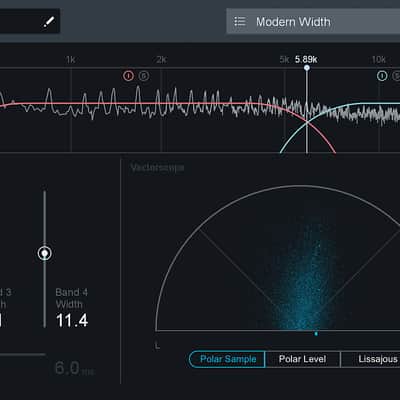Click the 10k frequency label
This screenshot has width=400, height=400.
click(379, 60)
